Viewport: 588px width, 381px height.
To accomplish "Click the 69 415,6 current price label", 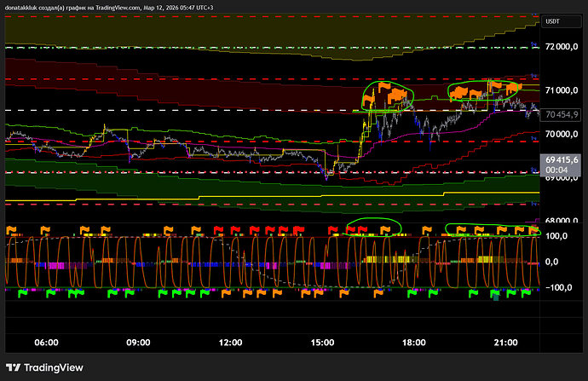I will (x=562, y=159).
